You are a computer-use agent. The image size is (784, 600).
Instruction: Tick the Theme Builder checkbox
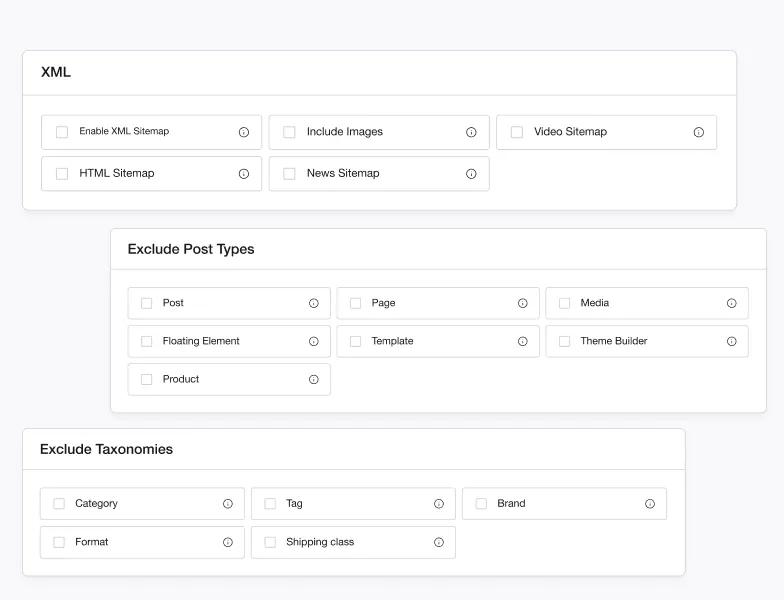tap(564, 341)
